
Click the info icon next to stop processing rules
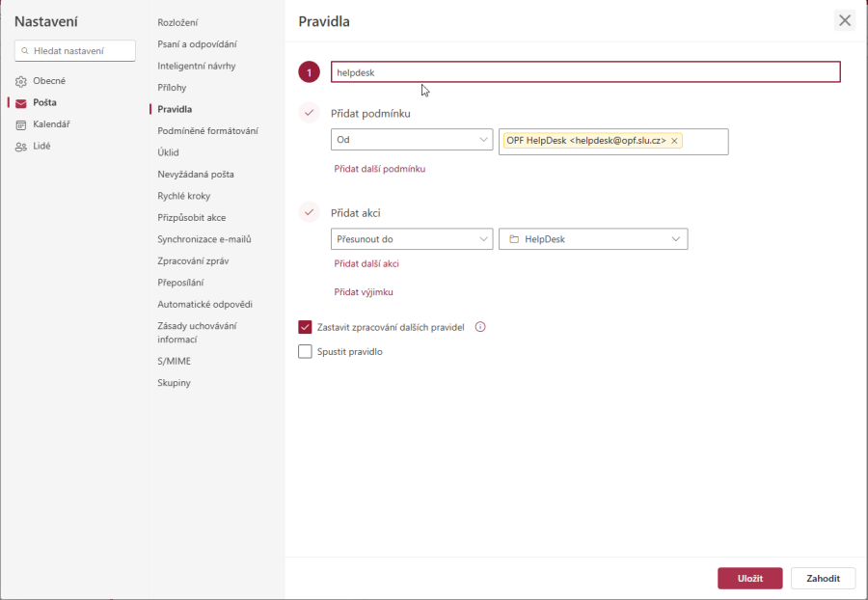(x=480, y=327)
